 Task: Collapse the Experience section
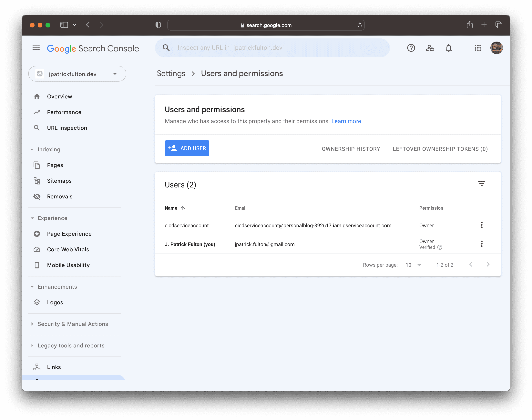point(32,218)
